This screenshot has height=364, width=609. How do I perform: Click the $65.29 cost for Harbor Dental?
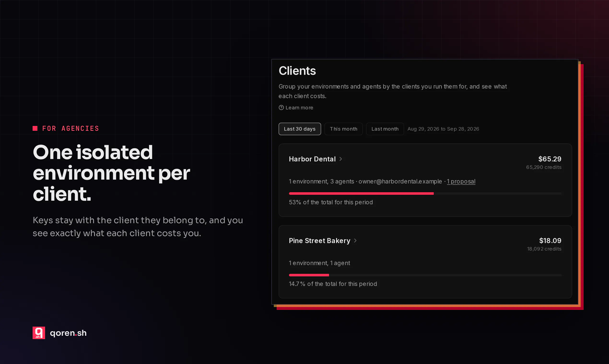[550, 159]
